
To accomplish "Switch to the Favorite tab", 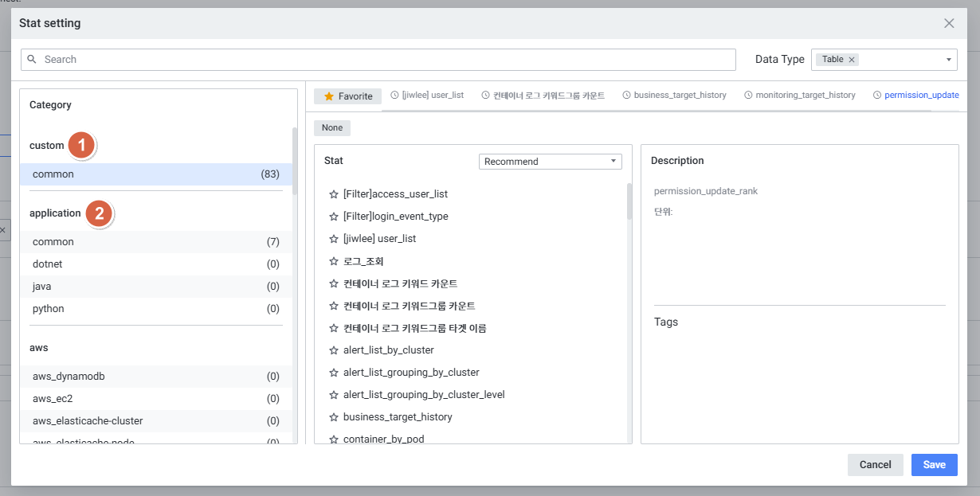I will coord(348,96).
